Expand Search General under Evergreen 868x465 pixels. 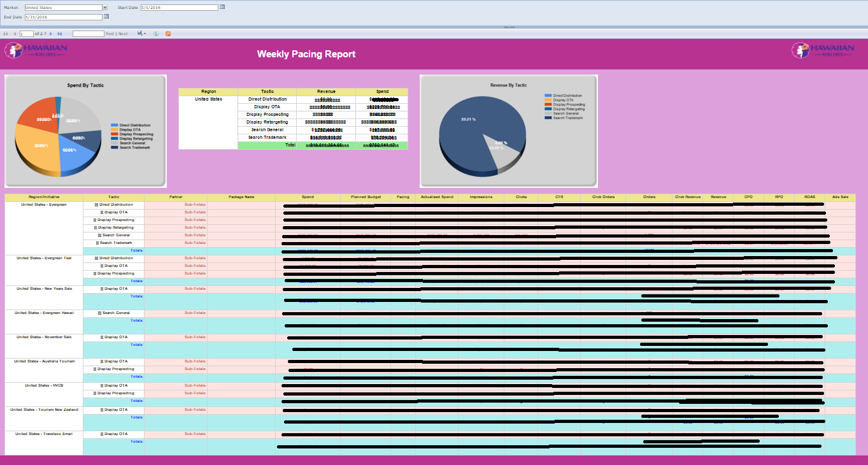pyautogui.click(x=99, y=236)
